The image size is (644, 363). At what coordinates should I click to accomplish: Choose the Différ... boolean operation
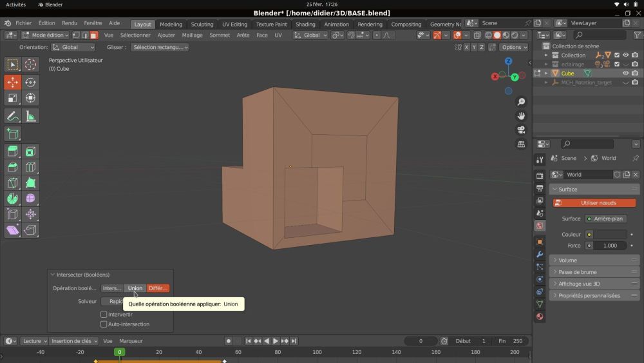[158, 288]
